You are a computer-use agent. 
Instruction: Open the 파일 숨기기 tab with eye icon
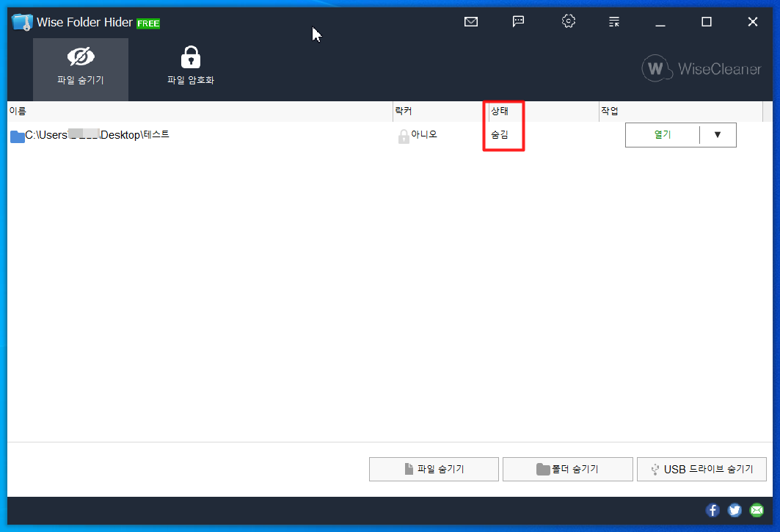tap(81, 70)
